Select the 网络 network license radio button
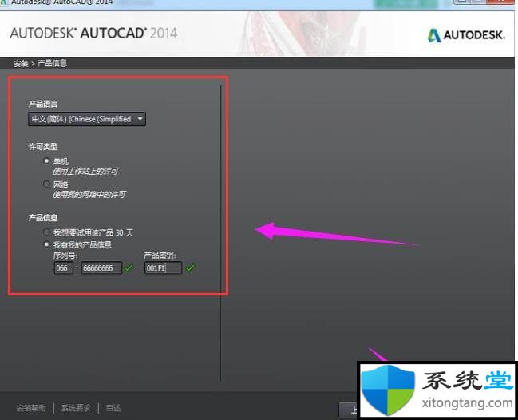Viewport: 518px width, 420px height. tap(46, 184)
